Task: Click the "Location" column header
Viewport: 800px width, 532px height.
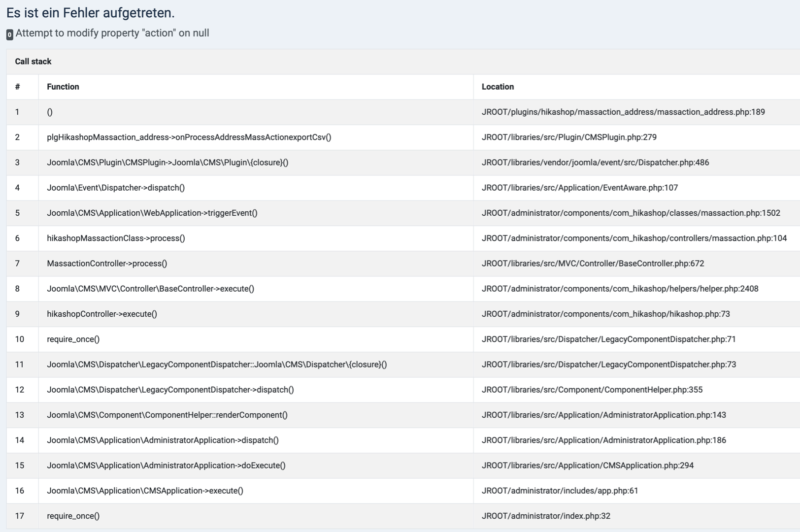Action: pyautogui.click(x=498, y=87)
